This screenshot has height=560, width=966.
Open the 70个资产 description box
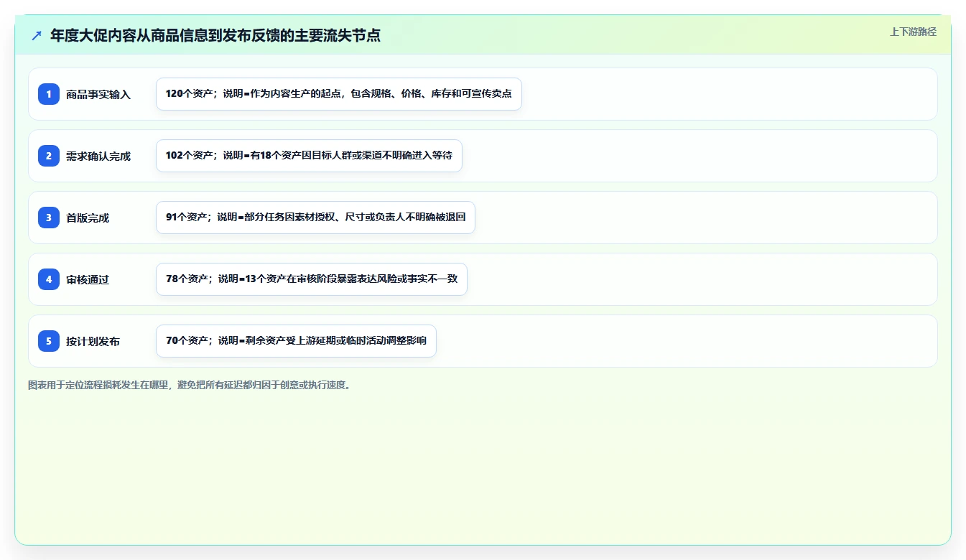pos(296,341)
